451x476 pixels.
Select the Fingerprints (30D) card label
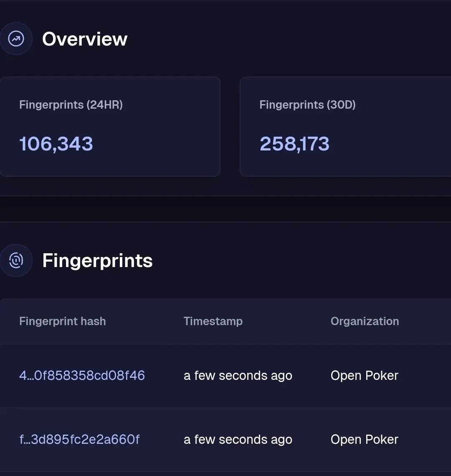(x=307, y=105)
